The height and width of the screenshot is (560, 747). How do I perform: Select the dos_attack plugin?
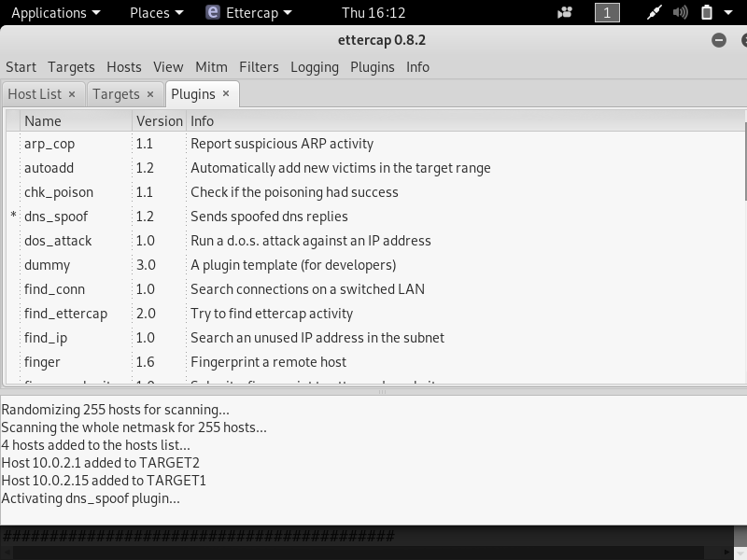click(58, 241)
